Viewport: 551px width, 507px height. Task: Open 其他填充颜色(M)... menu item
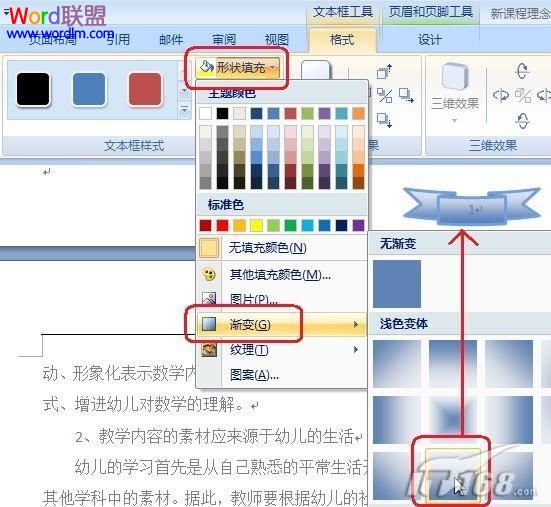point(282,274)
